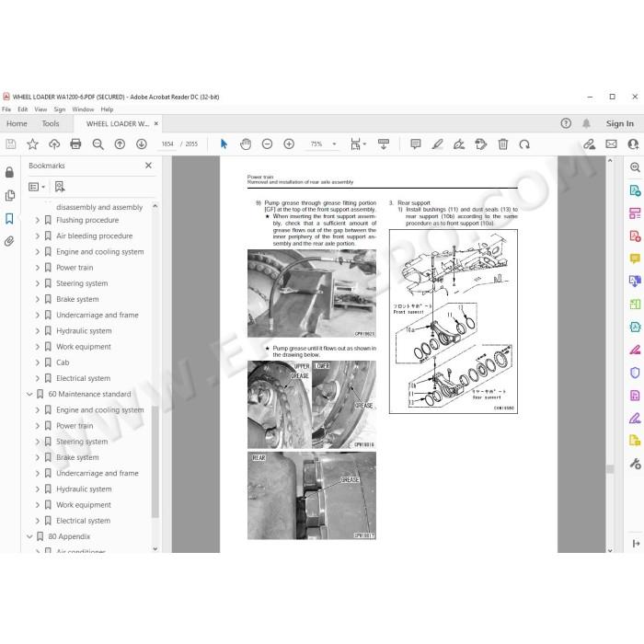Open the Edit menu

[23, 109]
